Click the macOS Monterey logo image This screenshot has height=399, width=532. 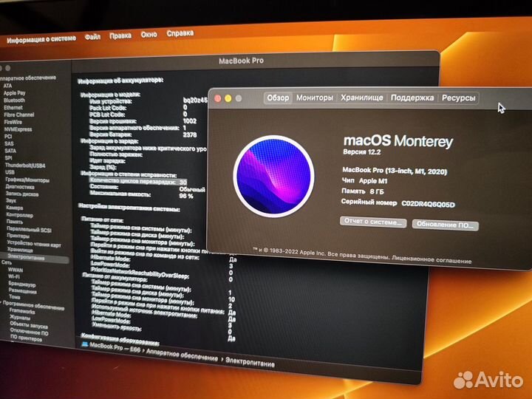click(x=273, y=177)
